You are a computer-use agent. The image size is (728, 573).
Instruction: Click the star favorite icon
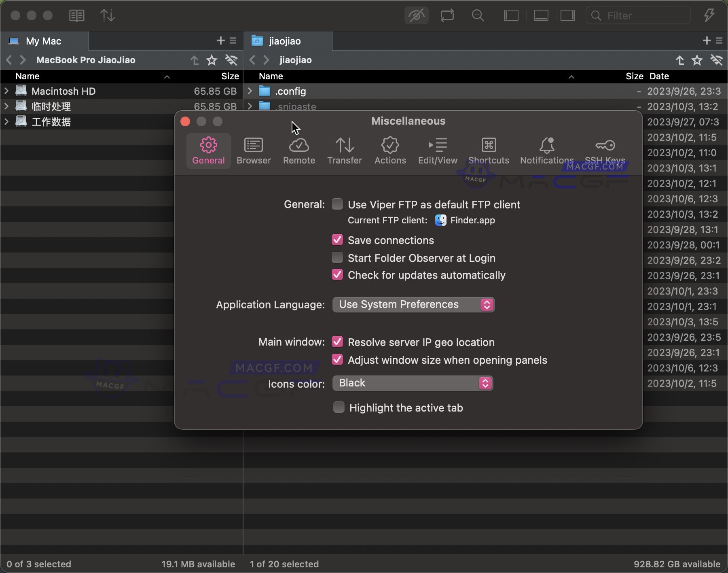click(x=212, y=60)
